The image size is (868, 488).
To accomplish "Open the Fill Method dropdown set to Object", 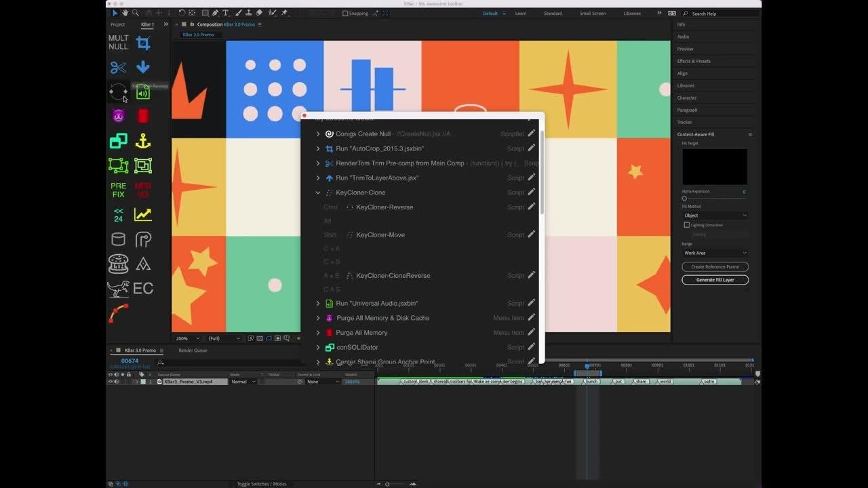I will click(715, 216).
